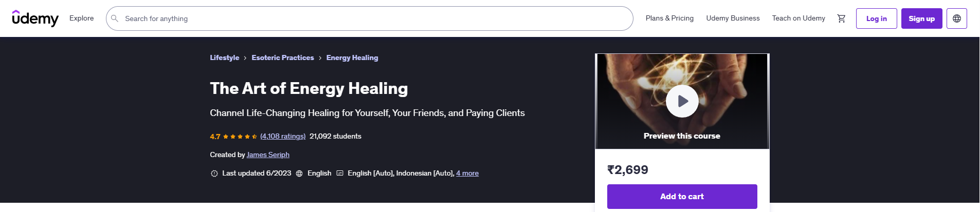Open the Energy Healing breadcrumb

coord(352,58)
